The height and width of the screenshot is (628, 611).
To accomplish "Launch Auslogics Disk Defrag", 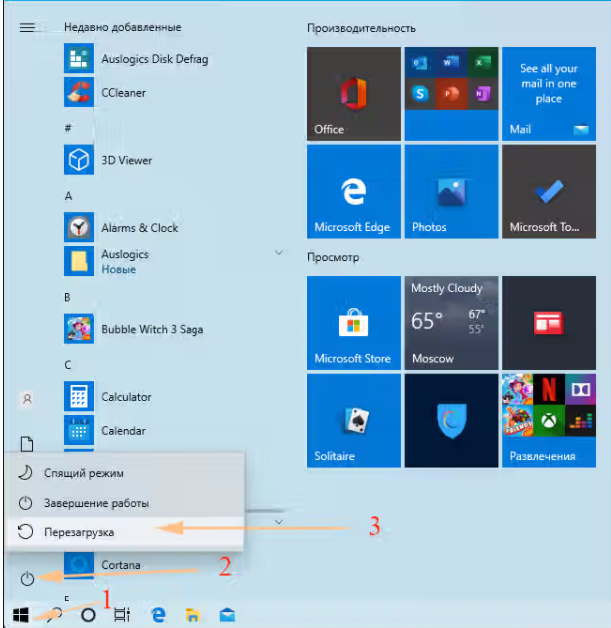I will point(154,59).
